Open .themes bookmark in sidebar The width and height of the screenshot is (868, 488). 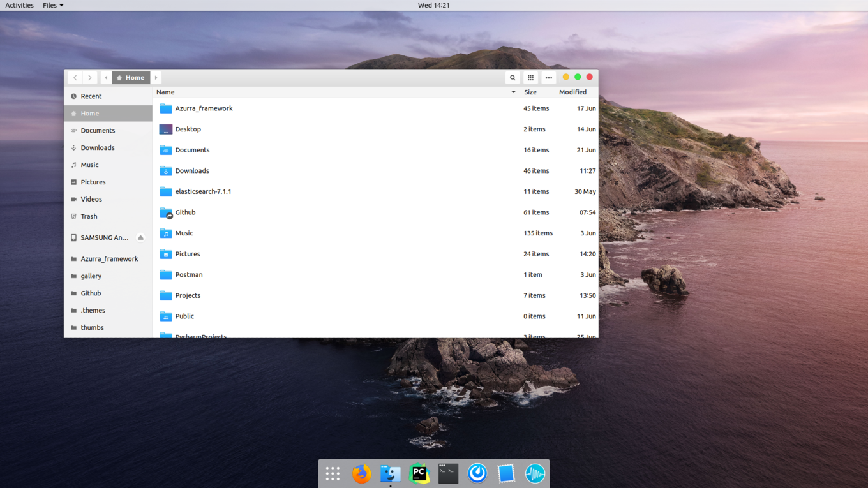(x=108, y=311)
